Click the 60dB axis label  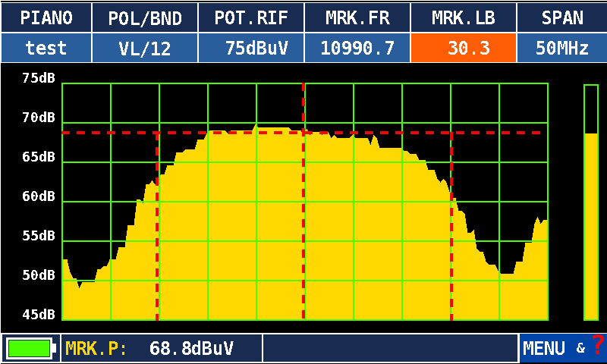(39, 196)
